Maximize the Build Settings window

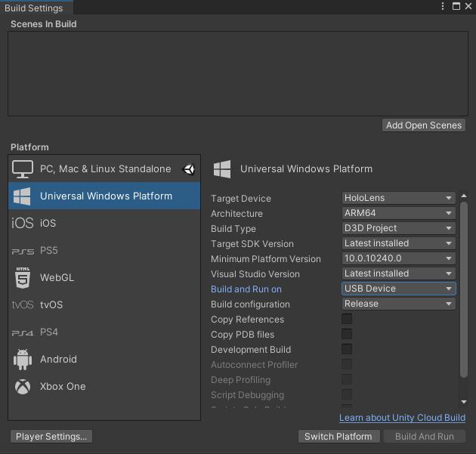456,6
